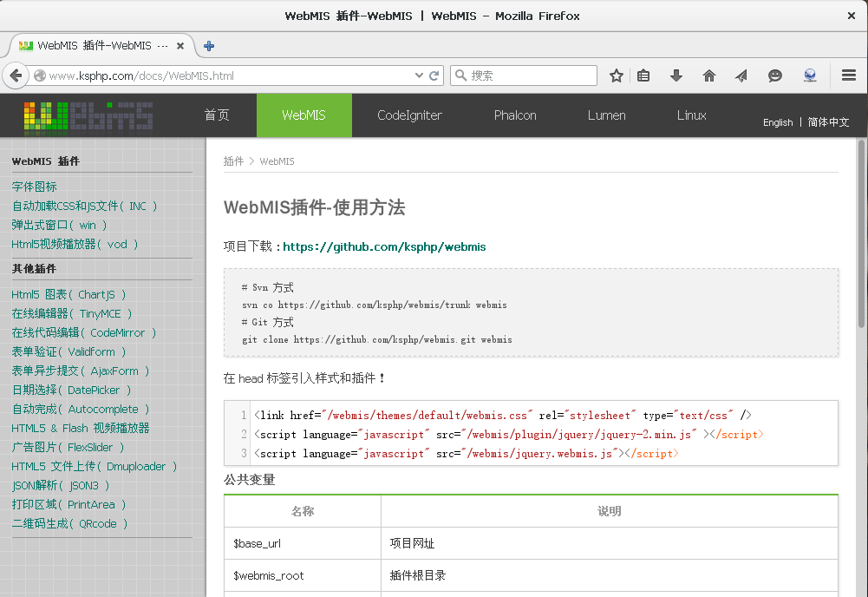Viewport: 868px width, 597px height.
Task: Click the jquery-2.min.js script code line
Action: pyautogui.click(x=509, y=434)
